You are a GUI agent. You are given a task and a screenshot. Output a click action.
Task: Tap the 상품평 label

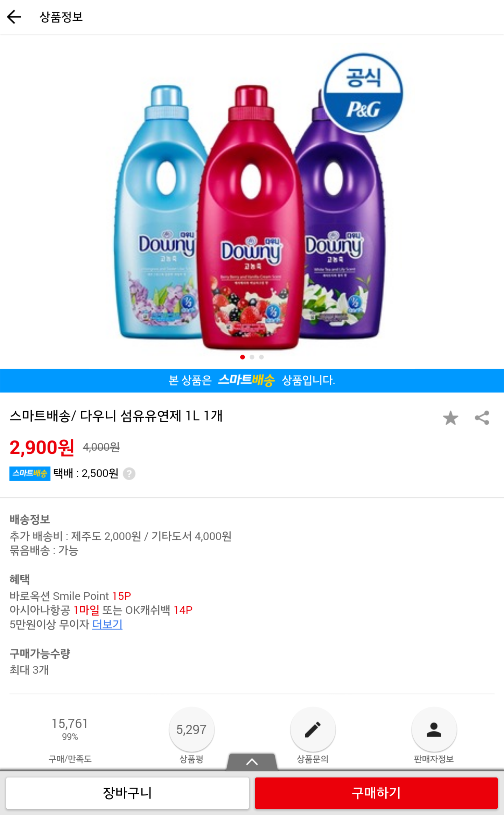[191, 759]
